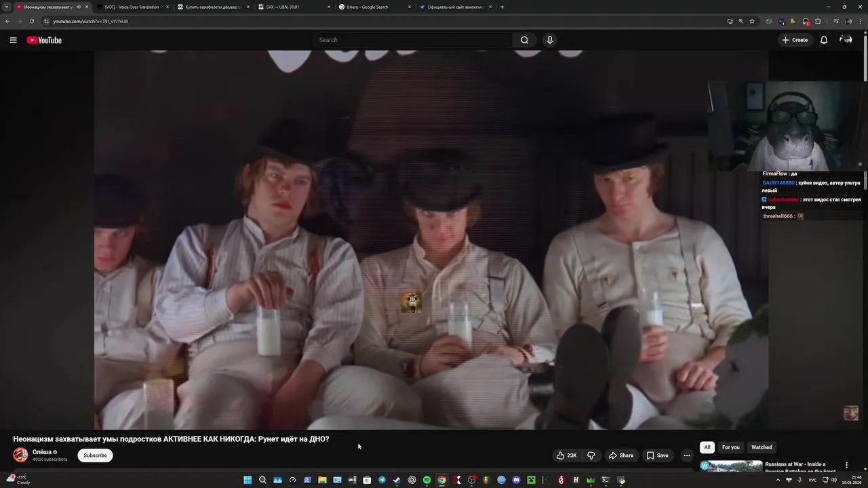Click the Create button
868x488 pixels.
[x=795, y=40]
